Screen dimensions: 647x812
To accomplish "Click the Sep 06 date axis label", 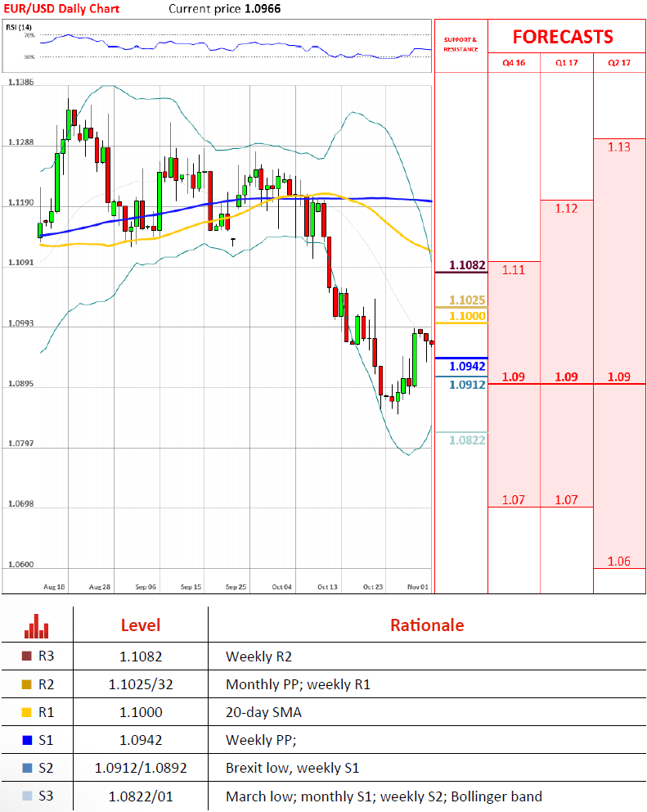I will click(x=146, y=587).
